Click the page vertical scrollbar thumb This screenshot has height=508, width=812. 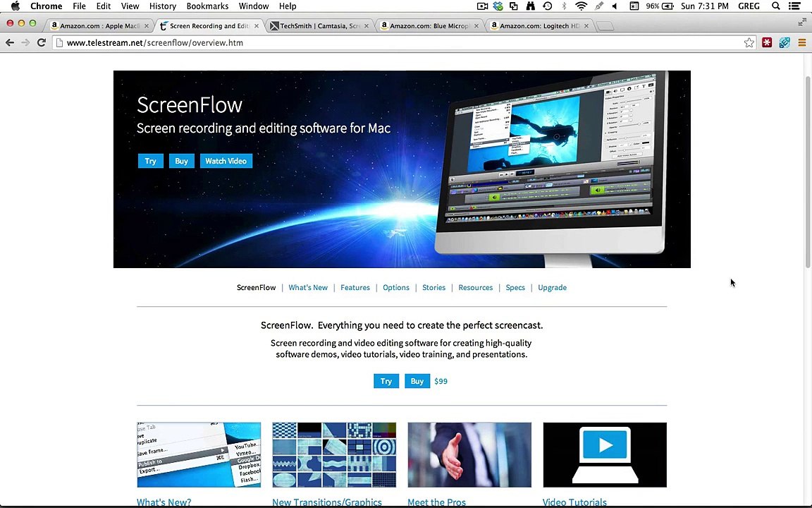(807, 171)
